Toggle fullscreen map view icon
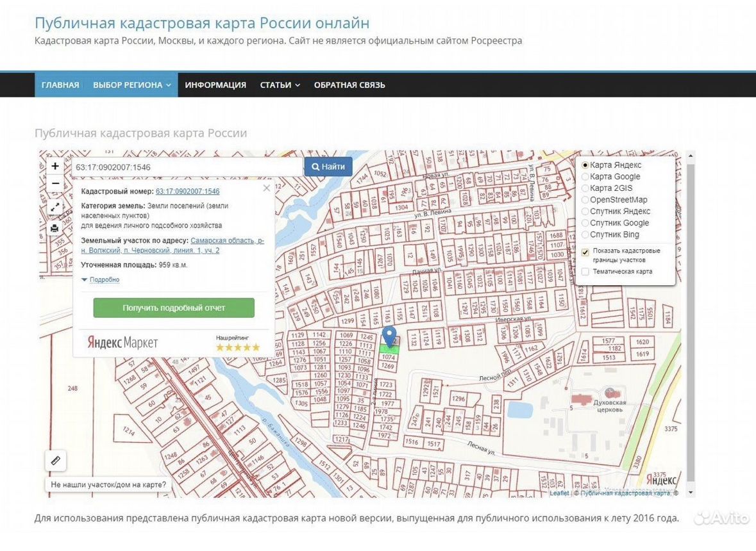The width and height of the screenshot is (756, 551). pos(55,208)
